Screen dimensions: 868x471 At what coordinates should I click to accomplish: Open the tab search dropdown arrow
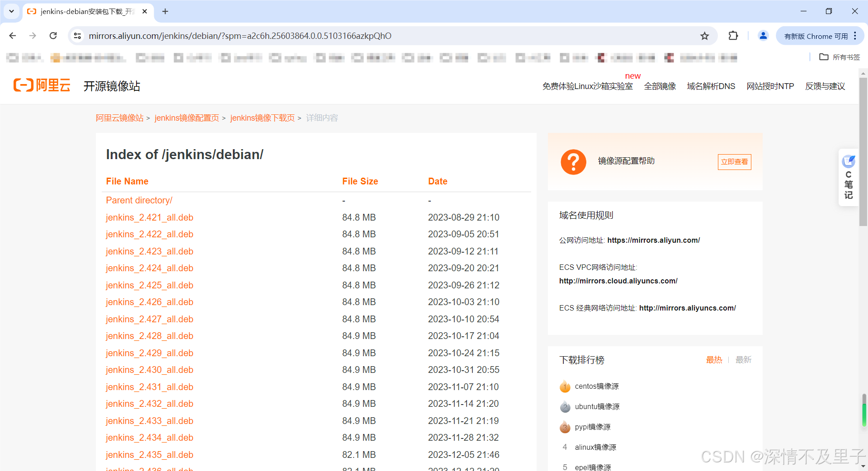11,11
